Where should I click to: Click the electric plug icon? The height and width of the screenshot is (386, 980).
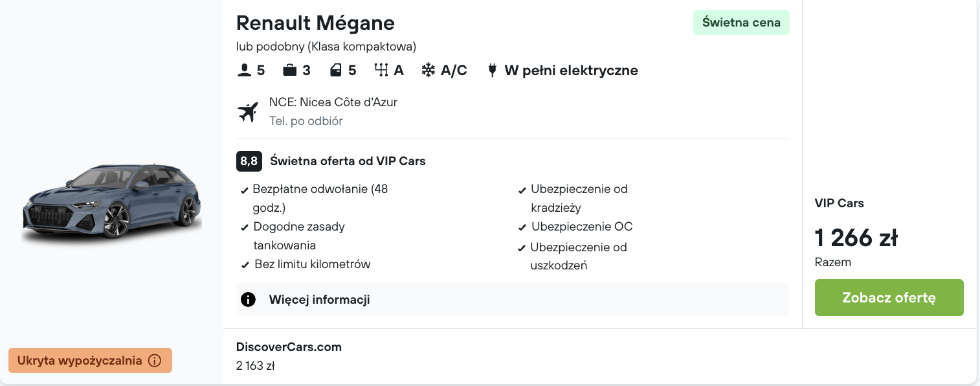[x=492, y=70]
